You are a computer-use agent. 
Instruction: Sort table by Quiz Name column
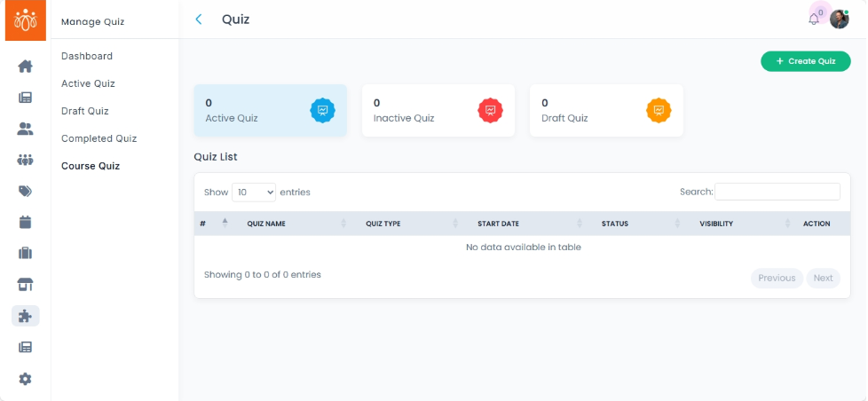(266, 224)
